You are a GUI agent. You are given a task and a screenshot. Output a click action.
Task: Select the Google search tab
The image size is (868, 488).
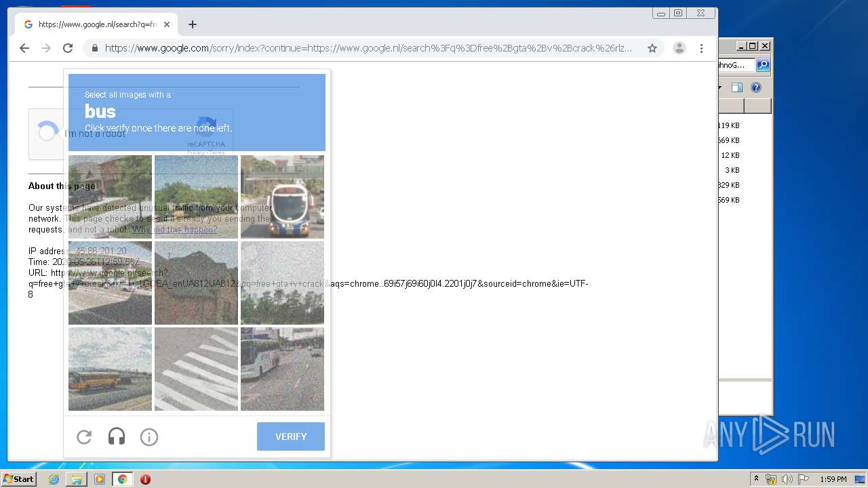pos(96,24)
